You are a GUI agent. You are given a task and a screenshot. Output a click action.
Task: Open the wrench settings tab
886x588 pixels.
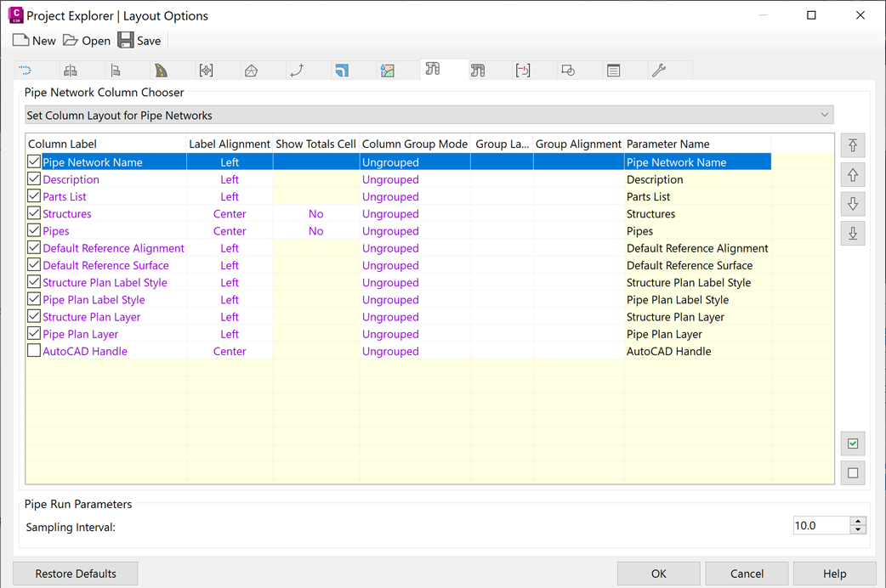[x=659, y=71]
